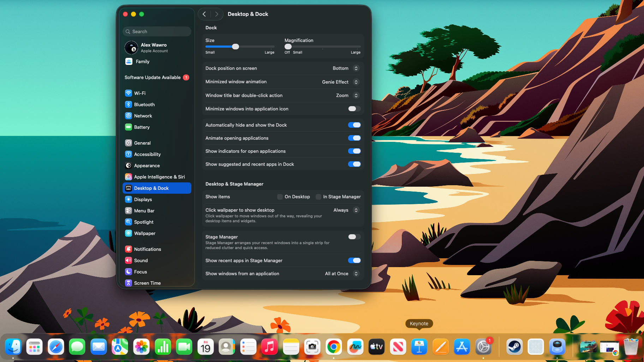Screen dimensions: 644x362
Task: Open the Dock position on screen dropdown
Action: (x=356, y=68)
